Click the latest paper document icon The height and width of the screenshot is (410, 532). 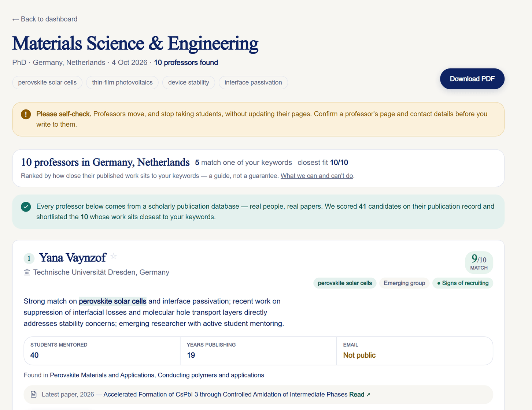pyautogui.click(x=34, y=394)
